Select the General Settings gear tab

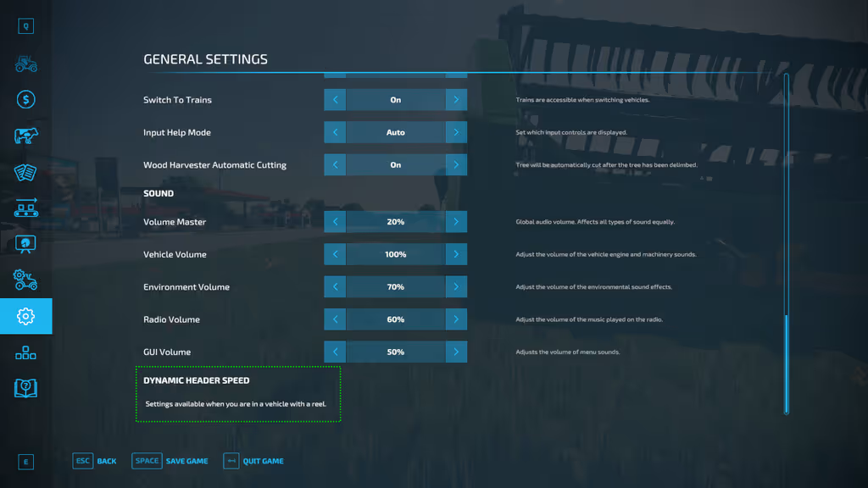25,316
